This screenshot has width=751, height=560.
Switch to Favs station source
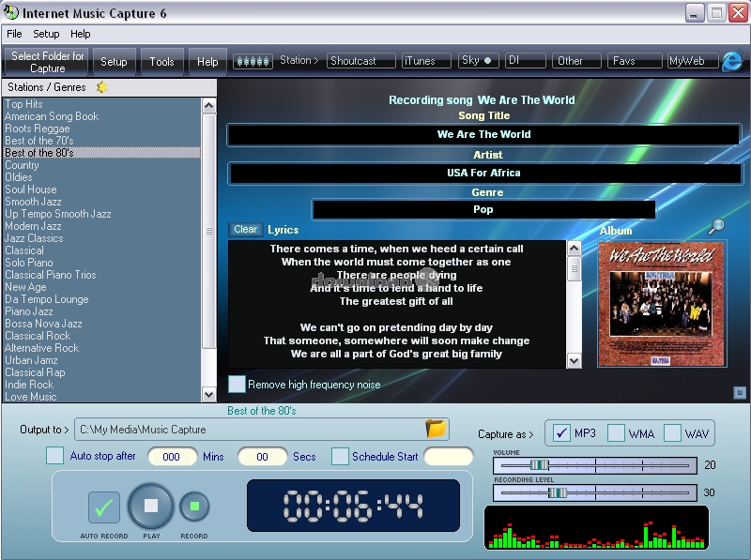coord(635,61)
